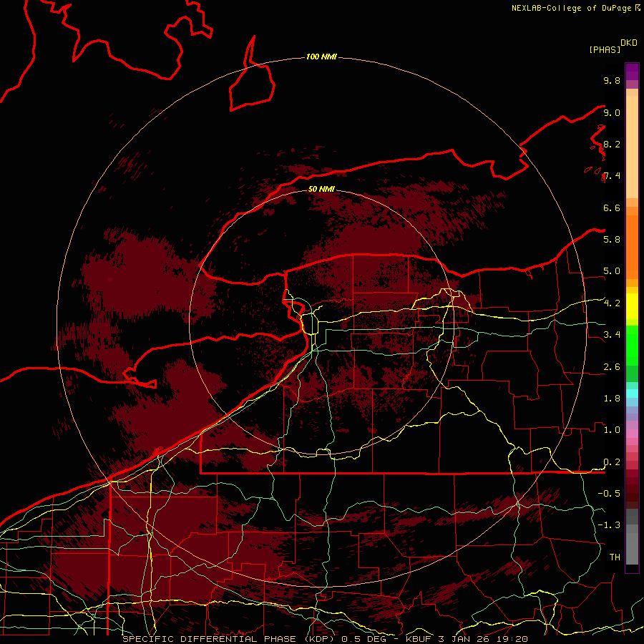Click the 5.0 value on color scale
The width and height of the screenshot is (644, 644).
click(612, 271)
